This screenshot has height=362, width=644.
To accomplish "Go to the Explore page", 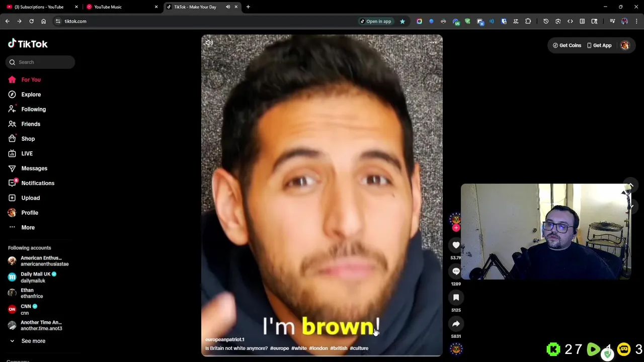I will tap(31, 95).
